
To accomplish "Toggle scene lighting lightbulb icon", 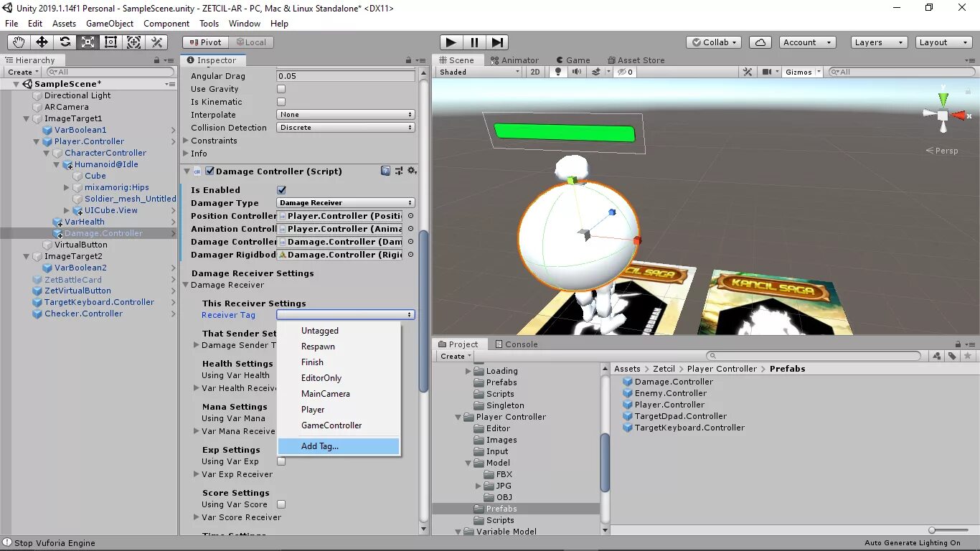I will [x=560, y=72].
